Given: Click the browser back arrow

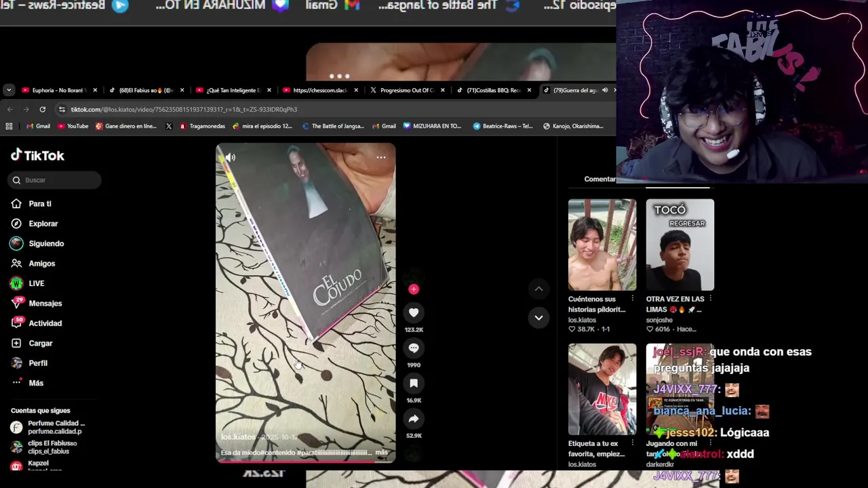Looking at the screenshot, I should [x=9, y=109].
